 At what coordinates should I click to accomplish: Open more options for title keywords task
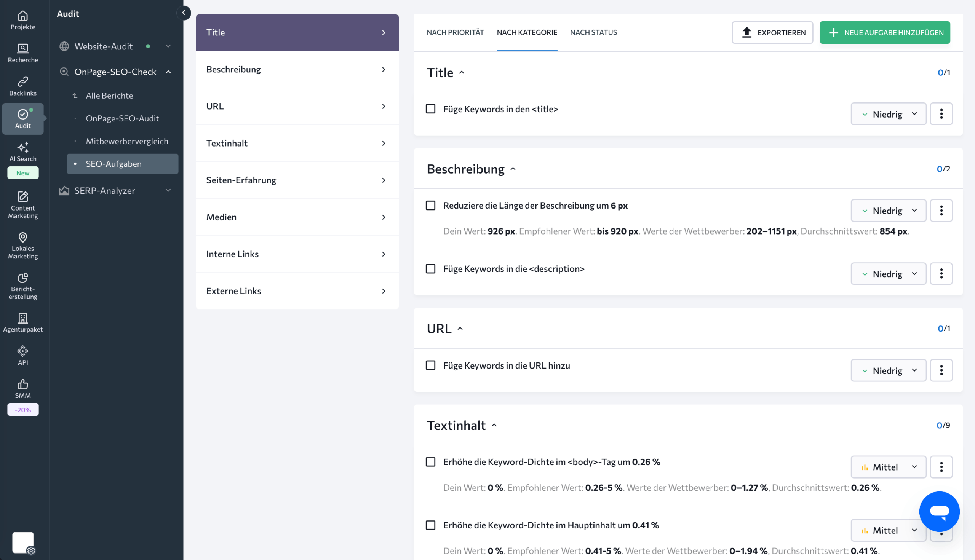pyautogui.click(x=941, y=114)
